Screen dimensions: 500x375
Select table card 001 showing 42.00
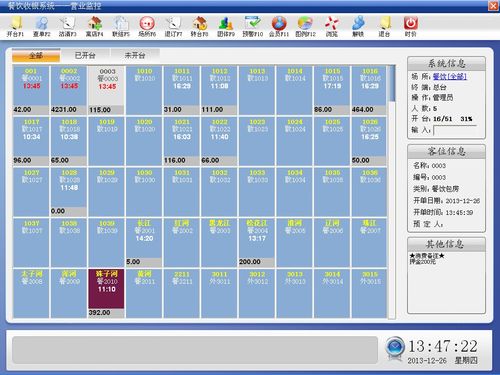coord(31,90)
